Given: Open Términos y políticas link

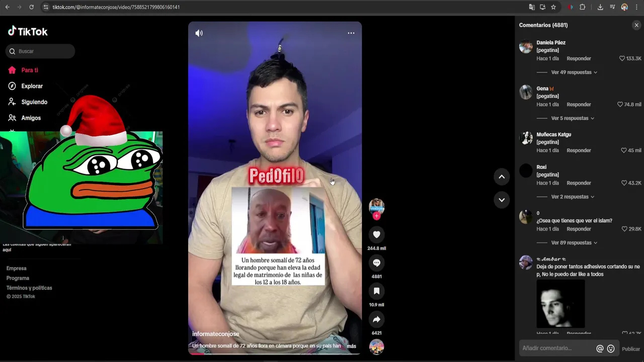Looking at the screenshot, I should (x=29, y=288).
